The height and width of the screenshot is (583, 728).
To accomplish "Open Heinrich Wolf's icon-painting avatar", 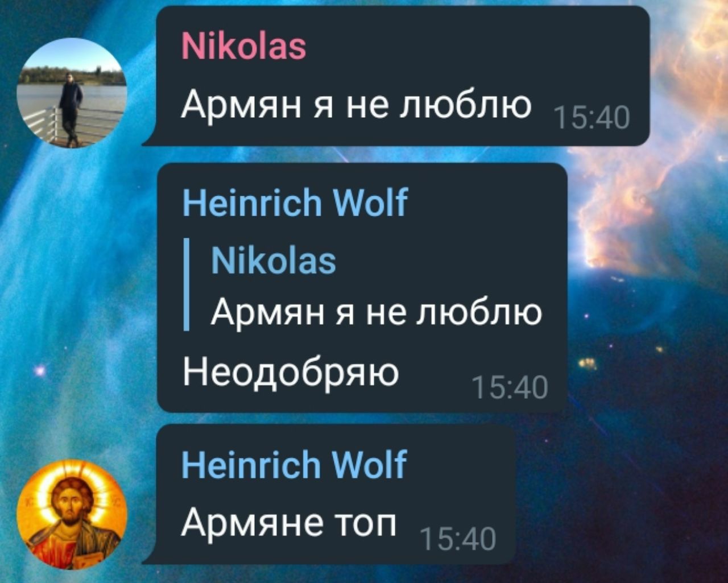I will pos(72,515).
